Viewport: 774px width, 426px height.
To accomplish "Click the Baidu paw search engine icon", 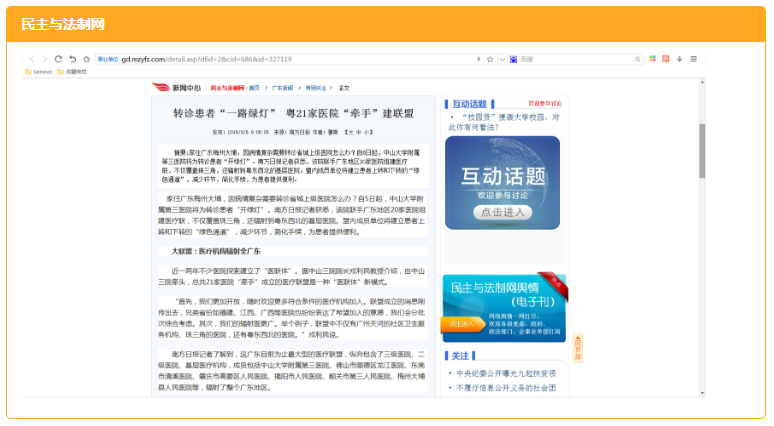I will (x=513, y=59).
